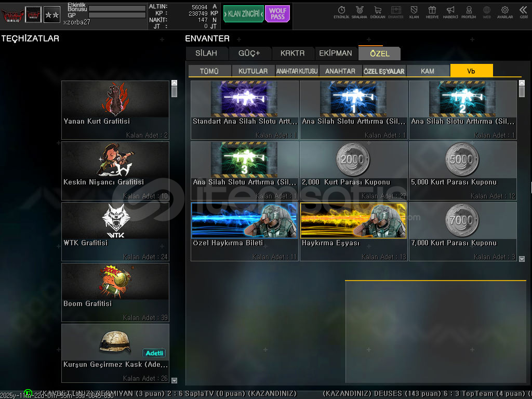Select Ana Silah Slotu Arttırma 2 item

[x=463, y=110]
